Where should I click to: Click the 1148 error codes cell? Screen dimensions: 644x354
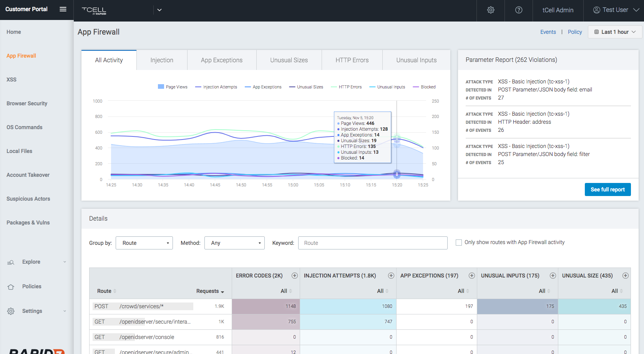pos(266,306)
